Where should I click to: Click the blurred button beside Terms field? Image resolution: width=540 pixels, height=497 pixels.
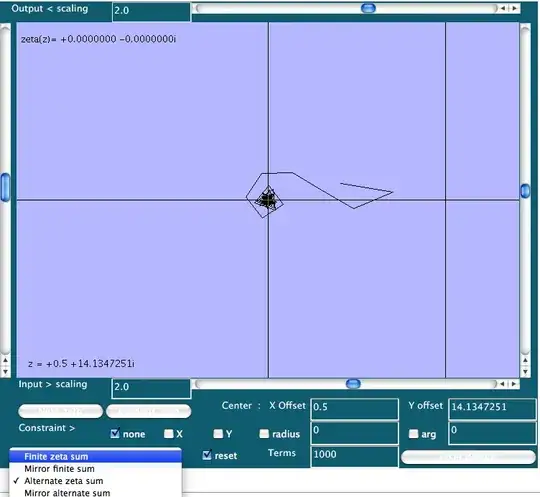(468, 457)
